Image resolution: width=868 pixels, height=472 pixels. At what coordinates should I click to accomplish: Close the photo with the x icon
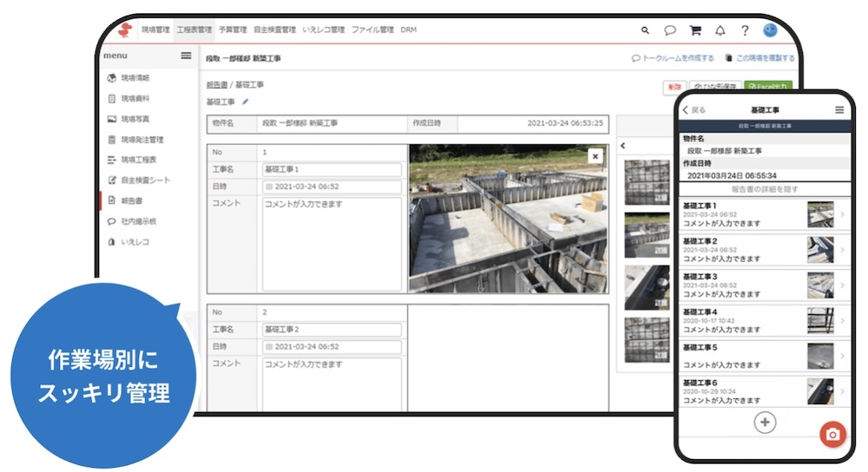click(x=595, y=156)
